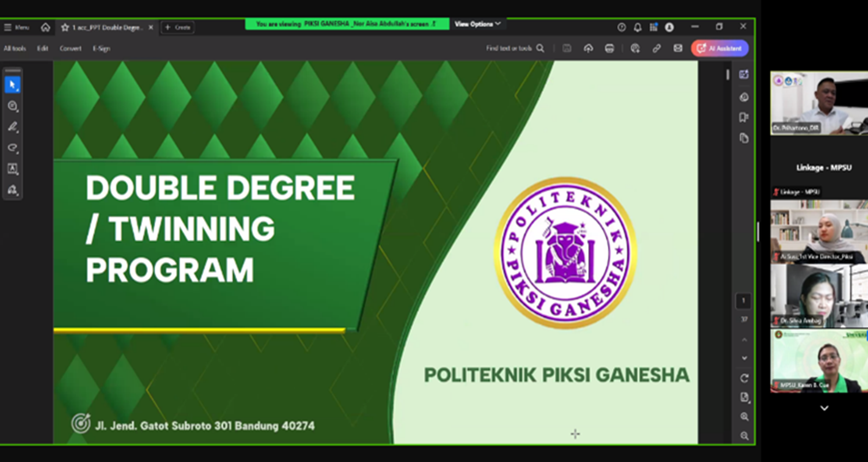This screenshot has height=462, width=868.
Task: Open the right panel comments icon
Action: (744, 97)
